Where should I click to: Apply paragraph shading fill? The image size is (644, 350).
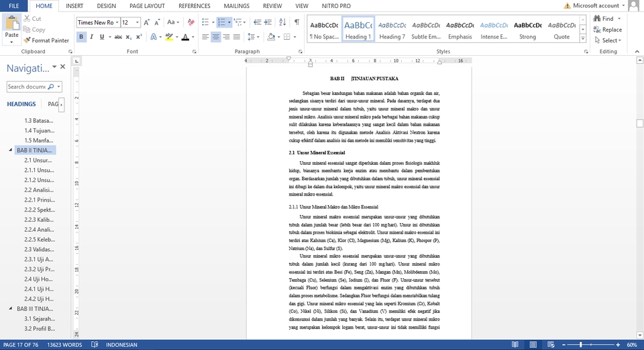click(x=270, y=37)
